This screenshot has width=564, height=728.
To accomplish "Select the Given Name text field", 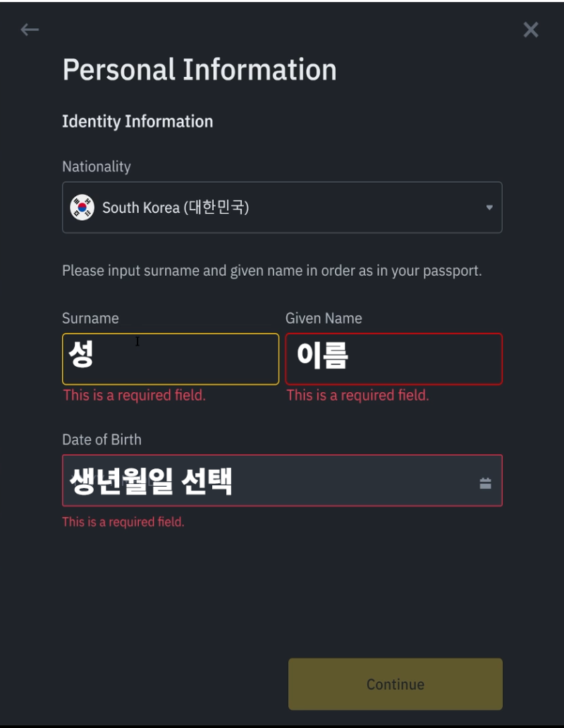I will pyautogui.click(x=393, y=359).
